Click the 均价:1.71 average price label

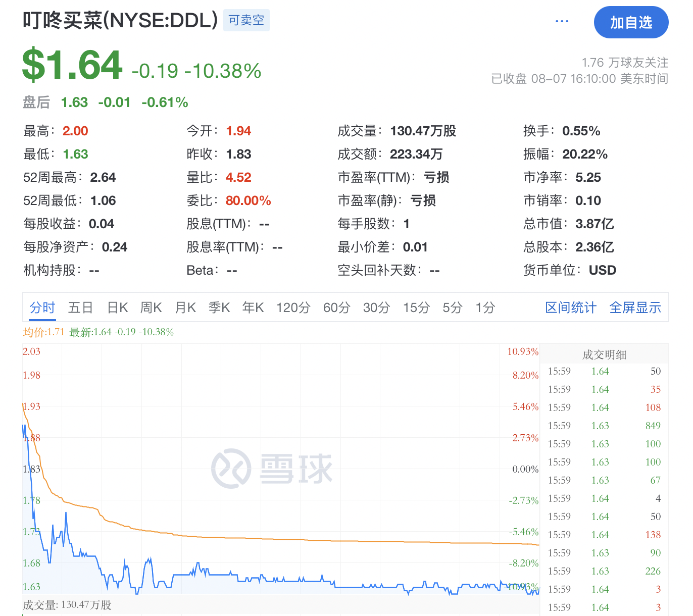[44, 332]
